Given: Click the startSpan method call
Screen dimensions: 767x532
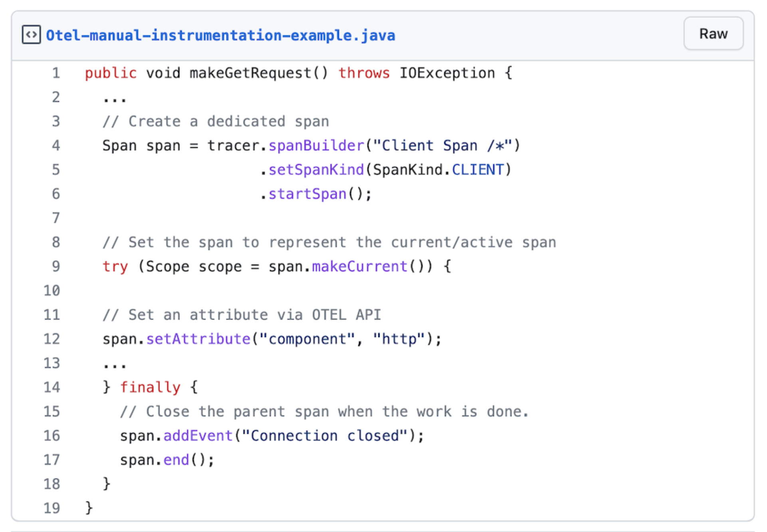Looking at the screenshot, I should pyautogui.click(x=307, y=194).
